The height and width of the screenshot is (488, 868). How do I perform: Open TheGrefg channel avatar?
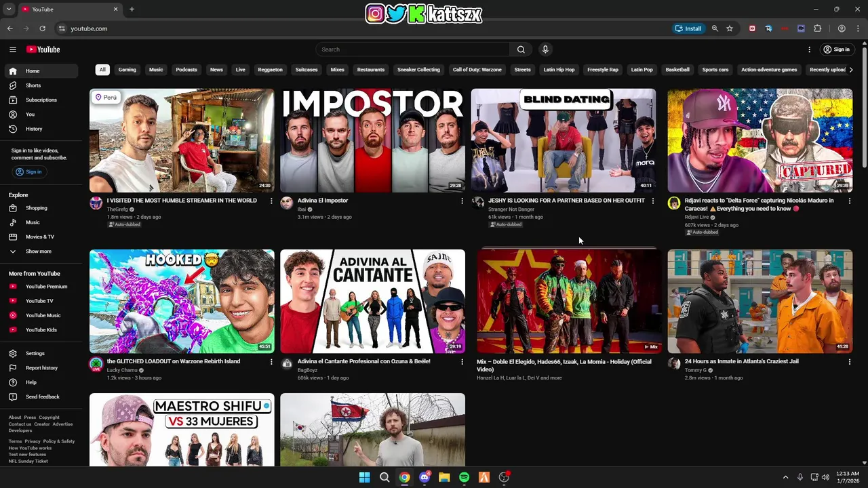[96, 203]
